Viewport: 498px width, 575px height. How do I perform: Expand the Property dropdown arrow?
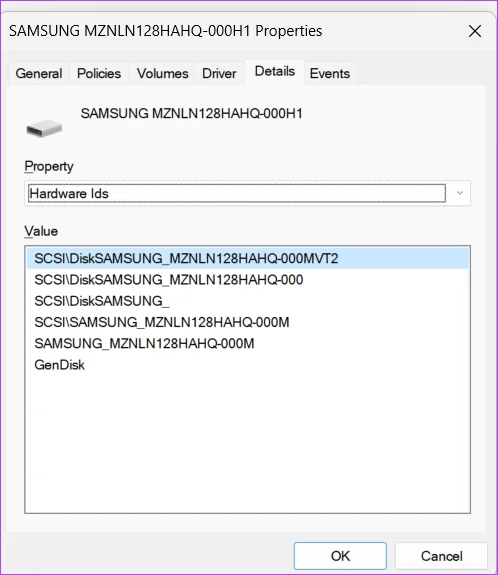[459, 193]
